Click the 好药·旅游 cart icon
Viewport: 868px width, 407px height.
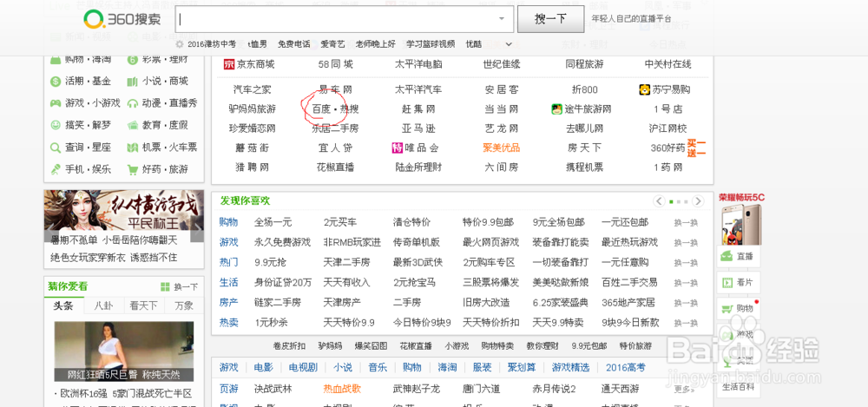132,169
